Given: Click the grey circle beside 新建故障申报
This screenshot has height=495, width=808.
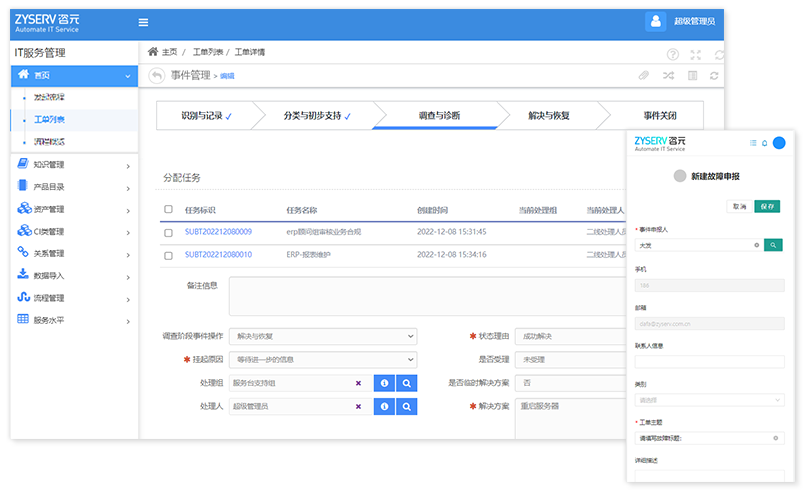Looking at the screenshot, I should [680, 176].
